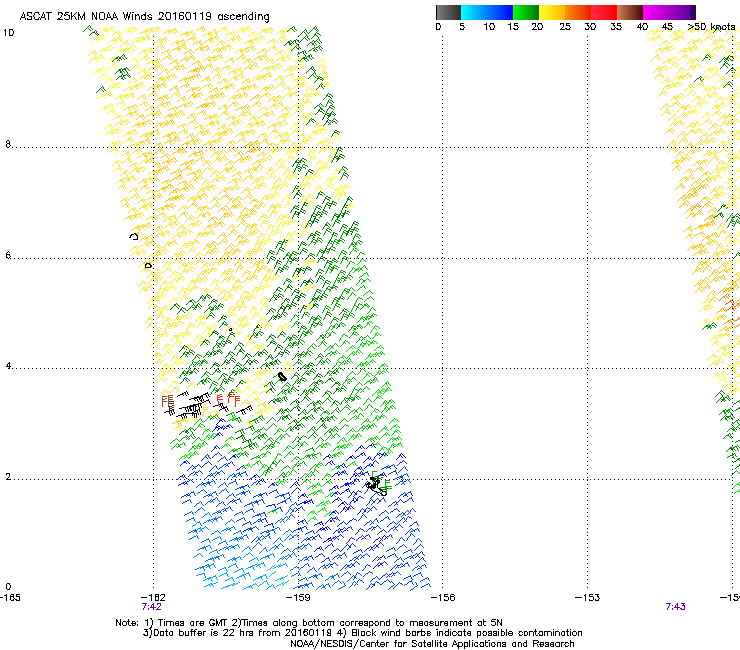Click the red wind flags near latitude 3.5

coord(228,399)
